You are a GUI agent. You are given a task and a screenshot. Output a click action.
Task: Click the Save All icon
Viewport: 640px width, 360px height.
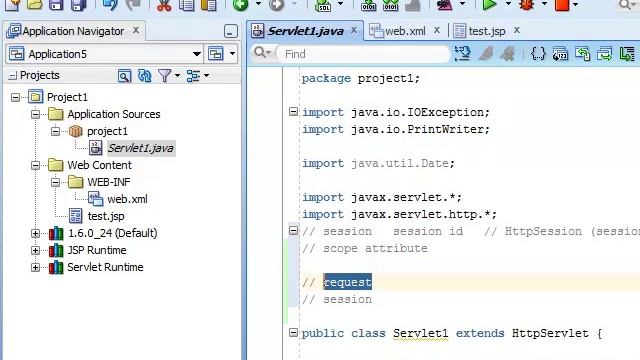point(78,5)
